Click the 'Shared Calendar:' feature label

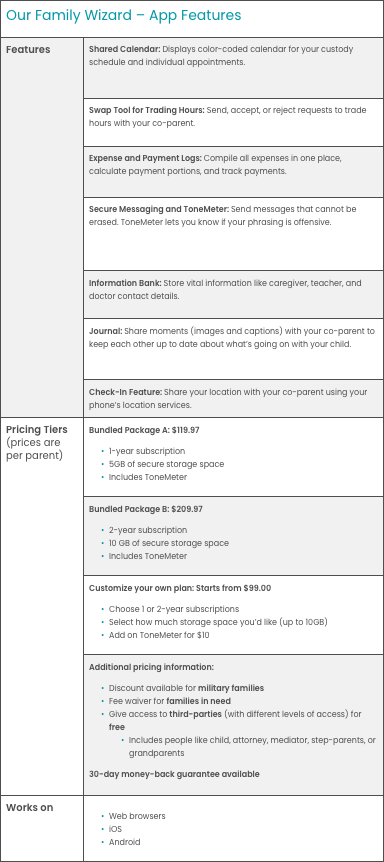tap(125, 49)
